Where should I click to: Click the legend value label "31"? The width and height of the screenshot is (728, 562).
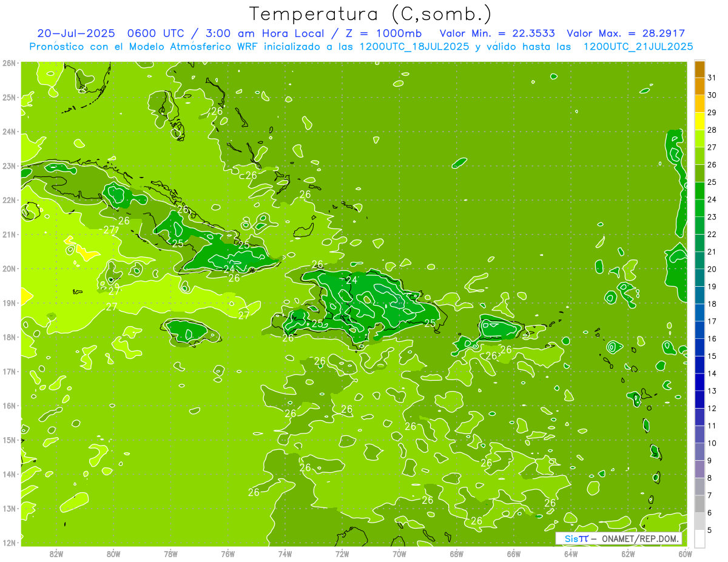pyautogui.click(x=712, y=78)
